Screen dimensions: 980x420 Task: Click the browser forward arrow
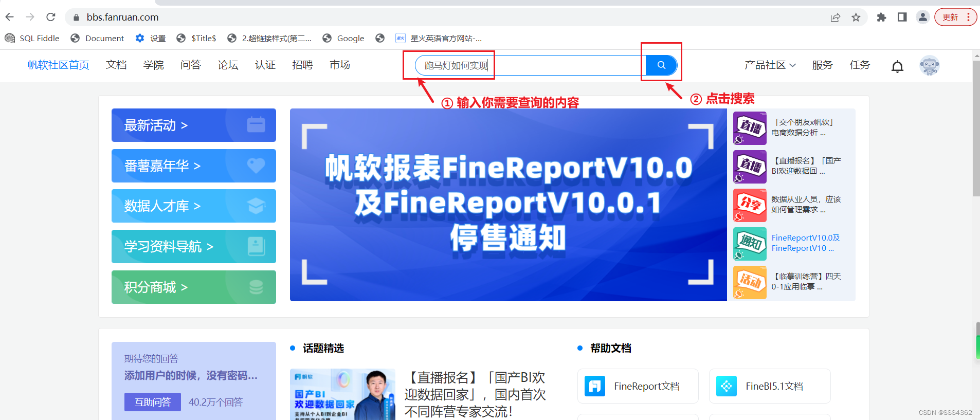point(30,17)
